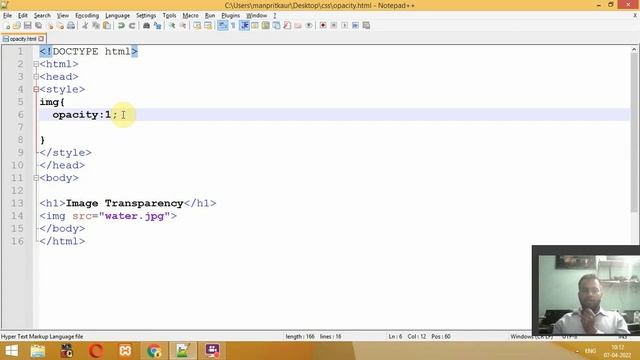Click the Save Recorded Macro icon

[x=366, y=26]
